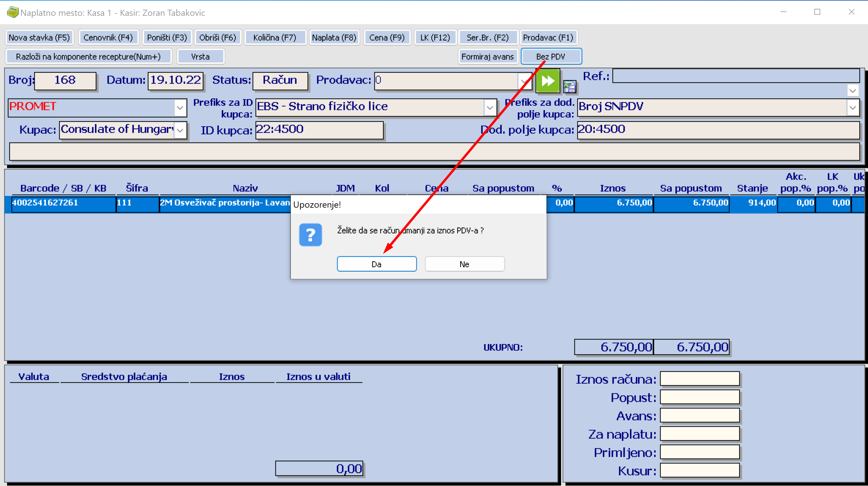Open Cenovnik (F4) price list
This screenshot has width=868, height=486.
point(108,38)
